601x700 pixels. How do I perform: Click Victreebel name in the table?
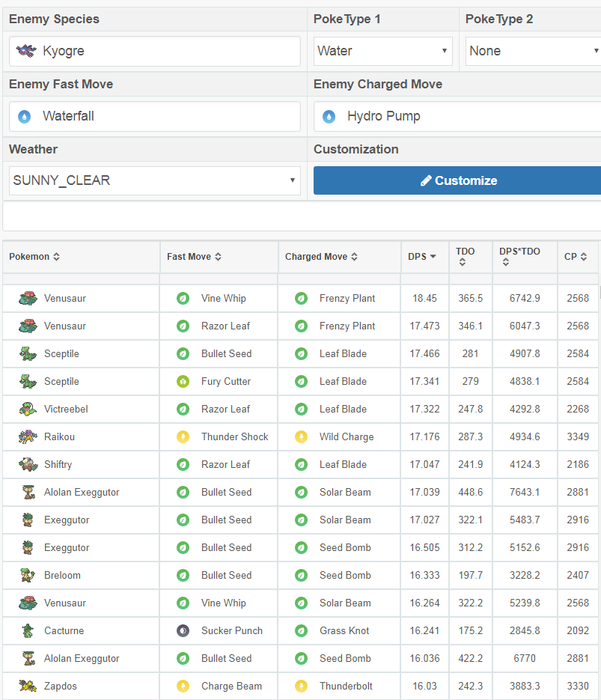click(66, 410)
